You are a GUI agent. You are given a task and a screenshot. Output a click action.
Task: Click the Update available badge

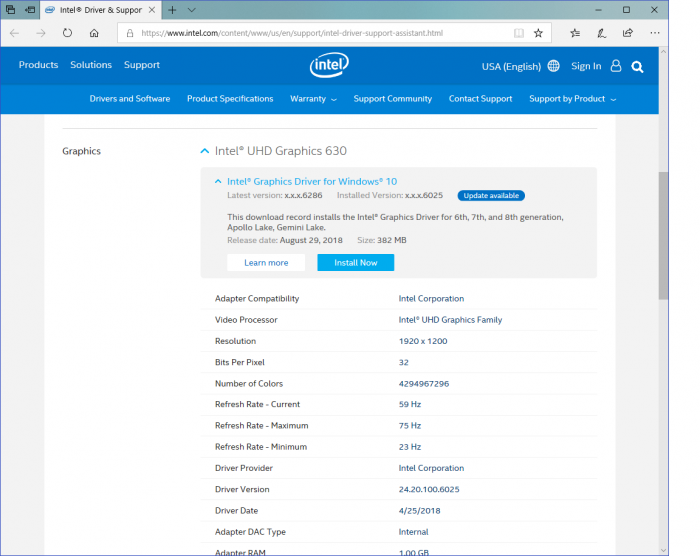point(491,196)
